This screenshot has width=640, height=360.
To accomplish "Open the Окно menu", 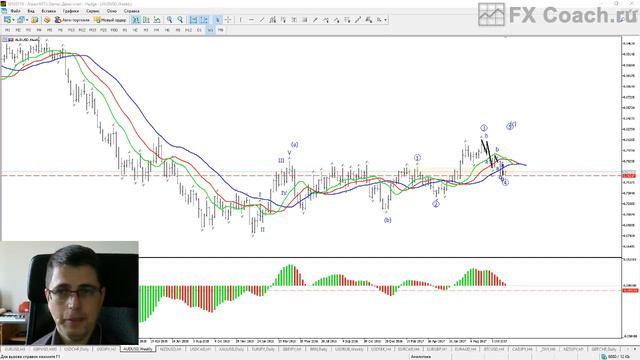I will (111, 11).
